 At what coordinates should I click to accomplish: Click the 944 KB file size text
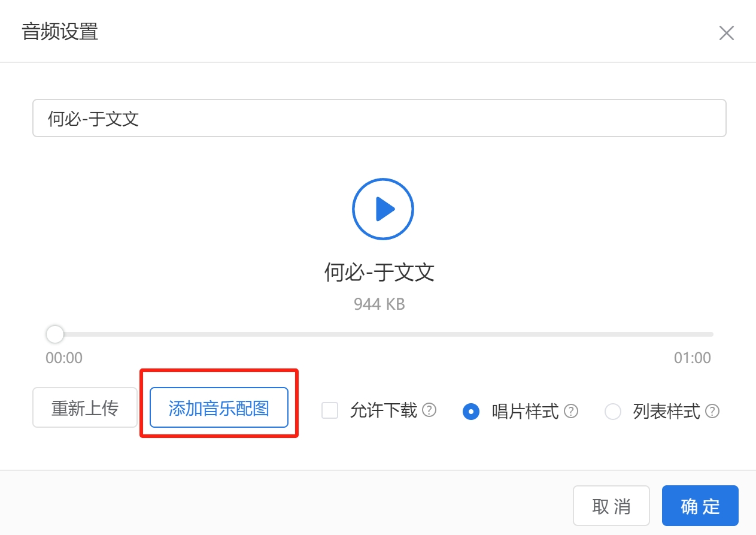point(379,304)
